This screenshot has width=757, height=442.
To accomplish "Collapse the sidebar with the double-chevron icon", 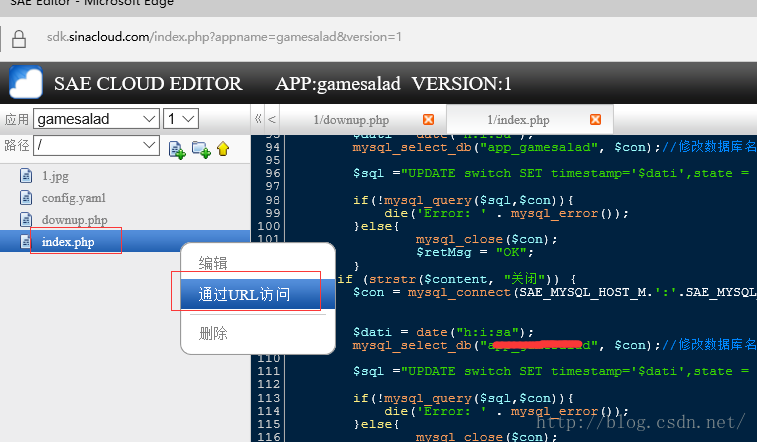I will (258, 119).
